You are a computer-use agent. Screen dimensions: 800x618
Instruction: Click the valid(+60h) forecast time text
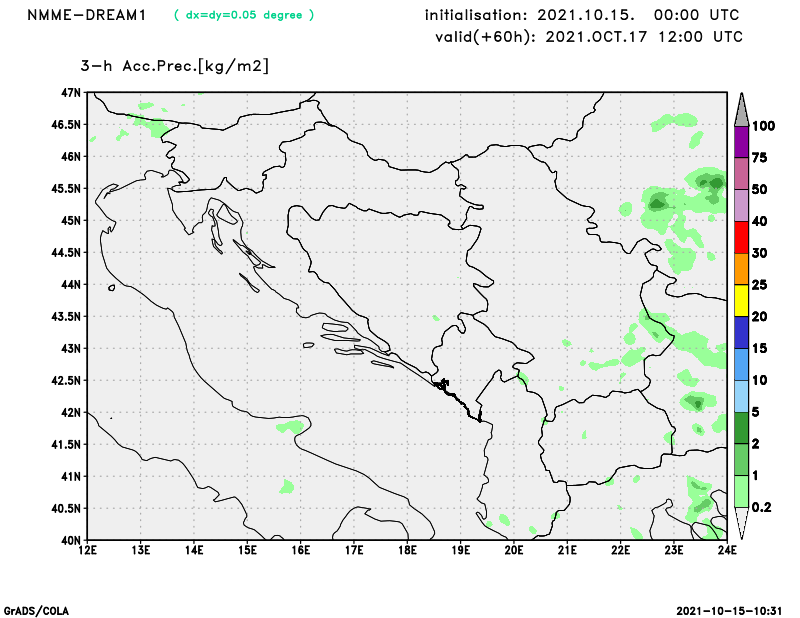588,37
